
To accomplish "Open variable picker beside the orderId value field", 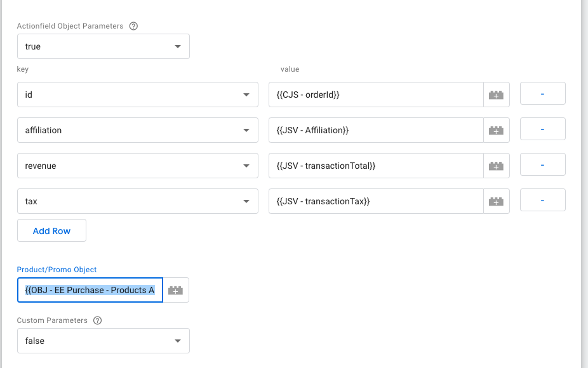I will click(x=497, y=93).
